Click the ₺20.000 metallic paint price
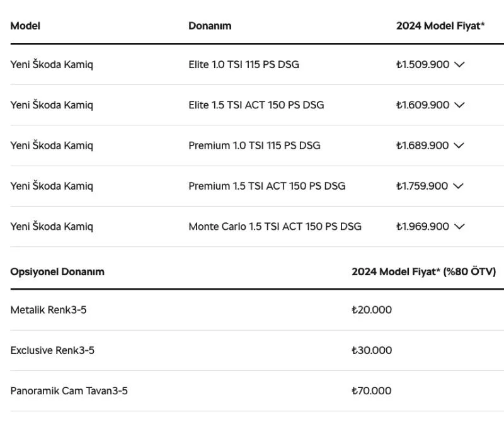Viewport: 504px width, 422px height. [x=372, y=310]
